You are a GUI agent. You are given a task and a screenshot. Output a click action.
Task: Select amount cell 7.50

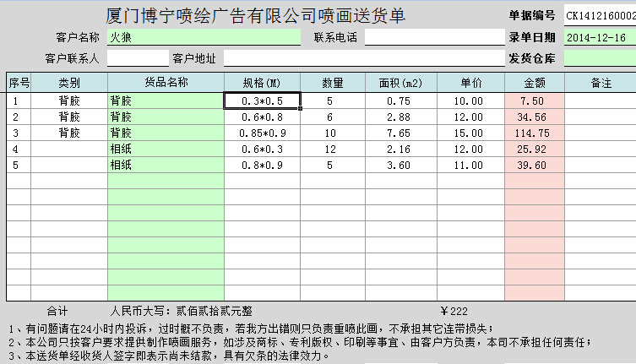535,101
